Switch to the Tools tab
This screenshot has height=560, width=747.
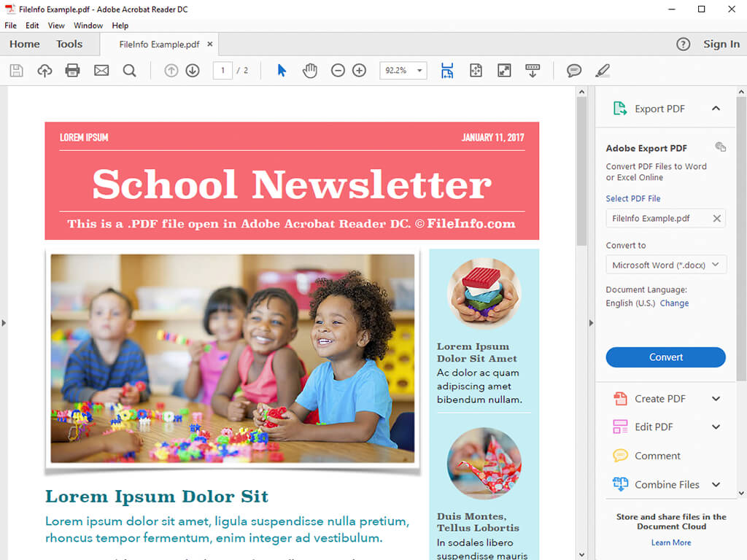point(69,44)
